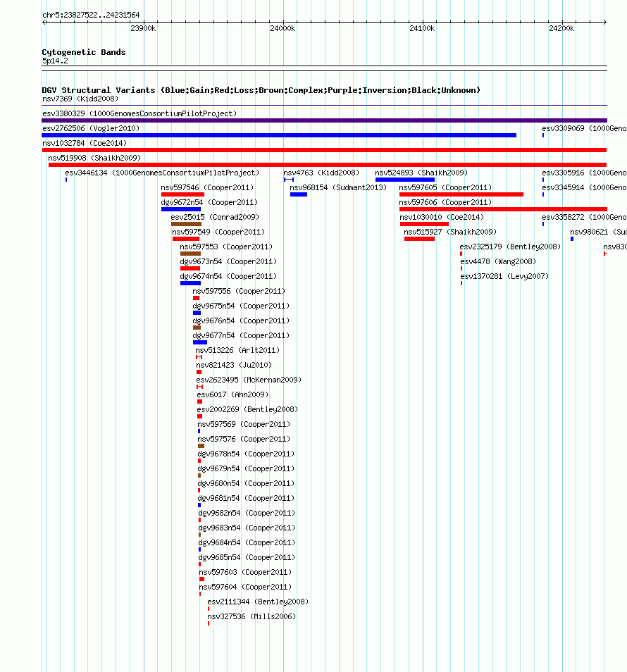Select dgv9679n54 (Cooper2011) label
Screen dimensions: 627x672
click(x=246, y=468)
